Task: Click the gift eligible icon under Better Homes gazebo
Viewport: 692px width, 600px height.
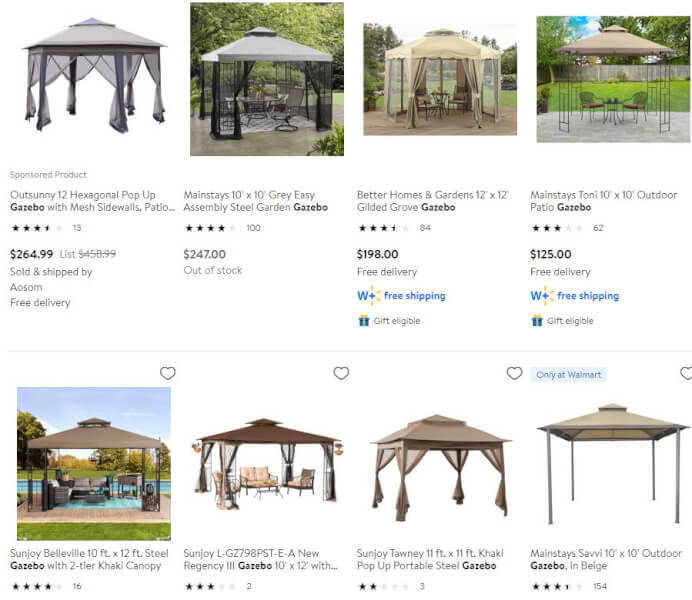Action: [x=364, y=321]
